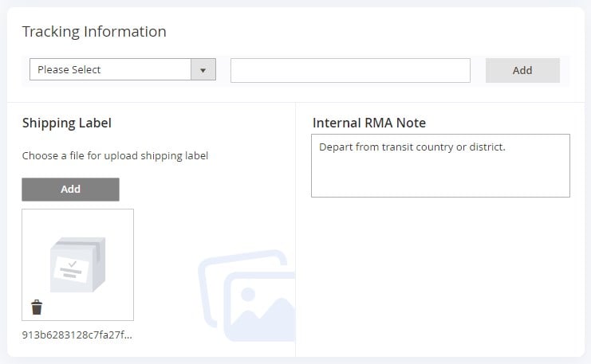Click the faded picture placeholder icon
591x364 pixels.
pyautogui.click(x=247, y=296)
